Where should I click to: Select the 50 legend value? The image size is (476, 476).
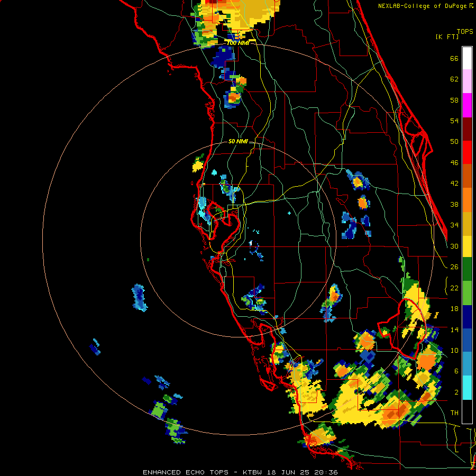click(x=454, y=142)
